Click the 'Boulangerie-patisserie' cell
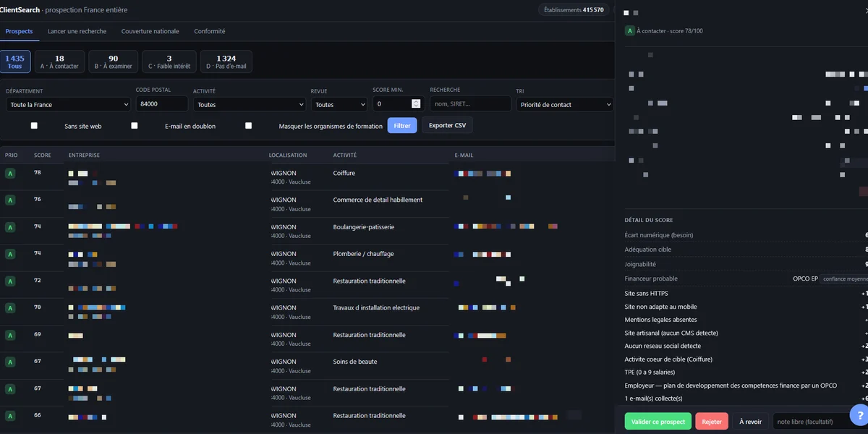 coord(364,227)
